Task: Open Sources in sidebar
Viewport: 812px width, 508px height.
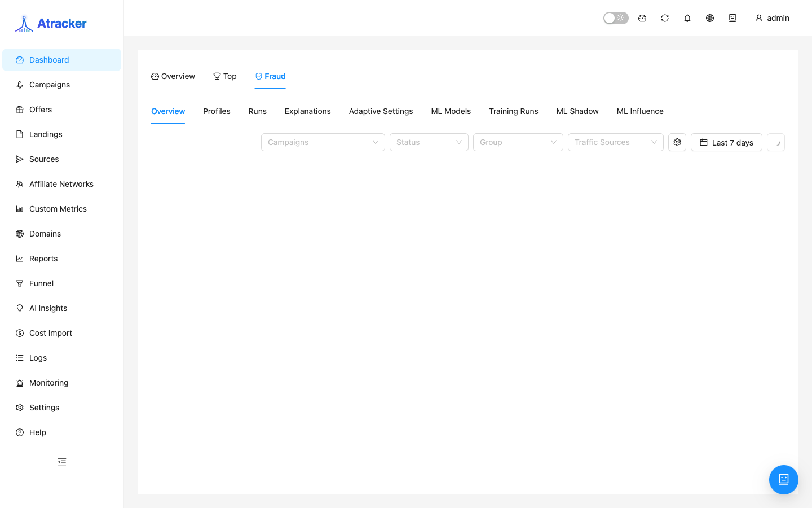Action: click(61, 159)
